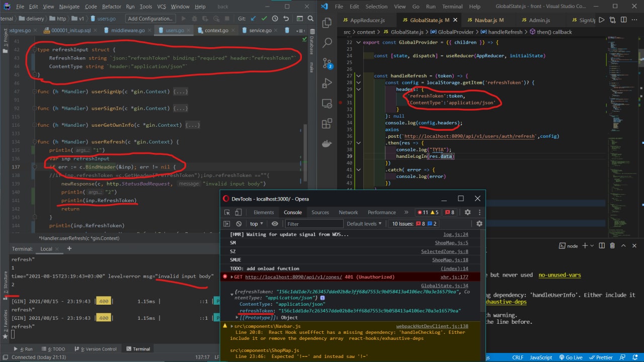
Task: Open the Extensions view in VS Code
Action: (x=327, y=123)
